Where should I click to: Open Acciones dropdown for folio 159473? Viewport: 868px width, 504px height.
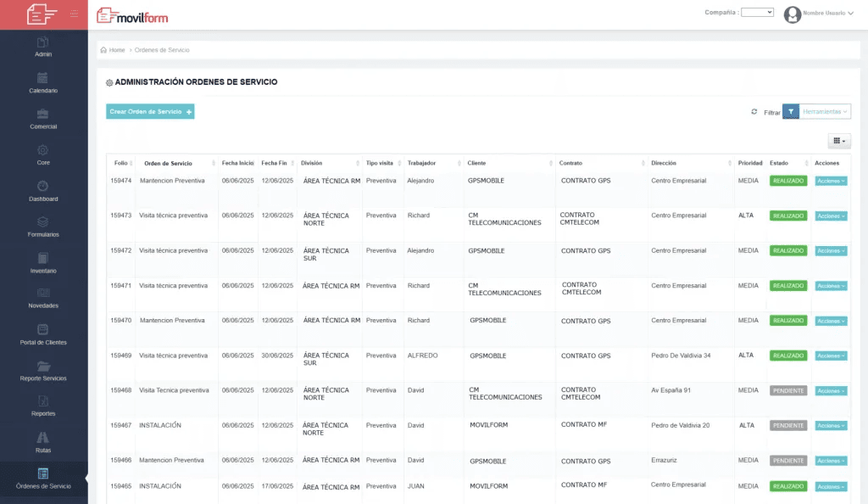pos(831,216)
